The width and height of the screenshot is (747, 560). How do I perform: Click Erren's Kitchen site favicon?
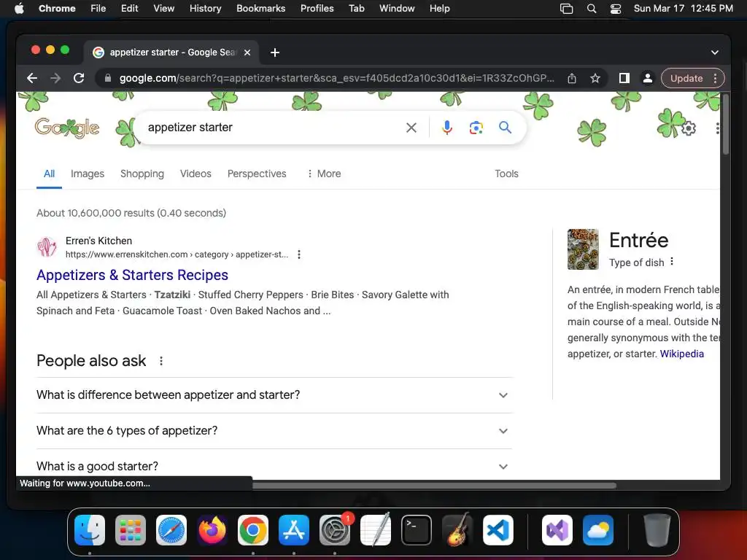(x=47, y=247)
